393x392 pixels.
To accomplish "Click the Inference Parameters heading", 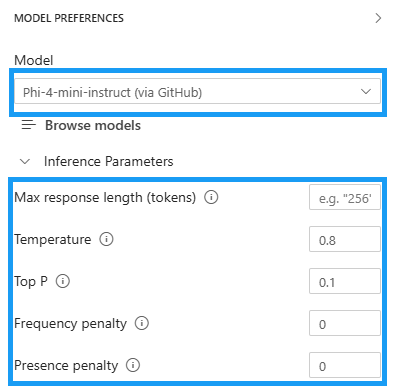I will (109, 162).
